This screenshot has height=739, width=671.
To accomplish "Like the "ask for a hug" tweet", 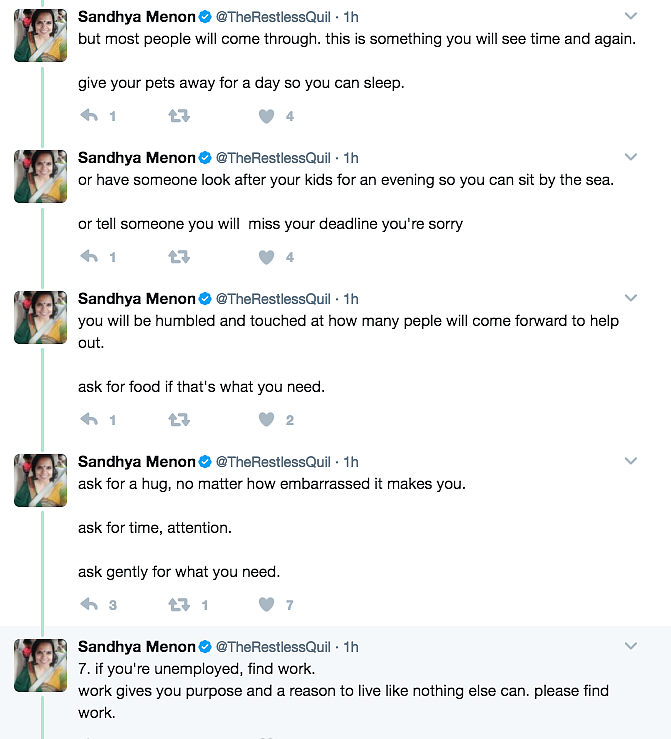I will 266,604.
